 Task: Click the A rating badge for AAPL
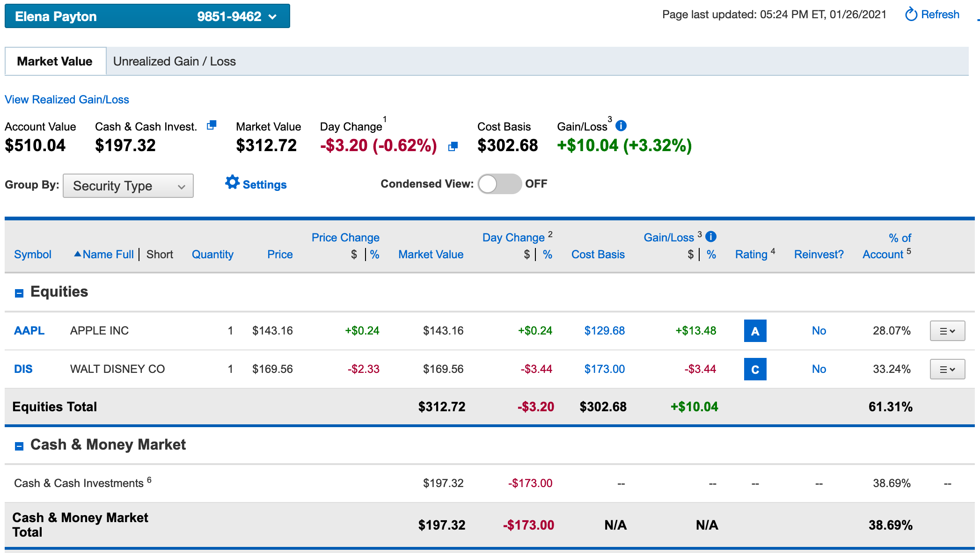tap(755, 331)
